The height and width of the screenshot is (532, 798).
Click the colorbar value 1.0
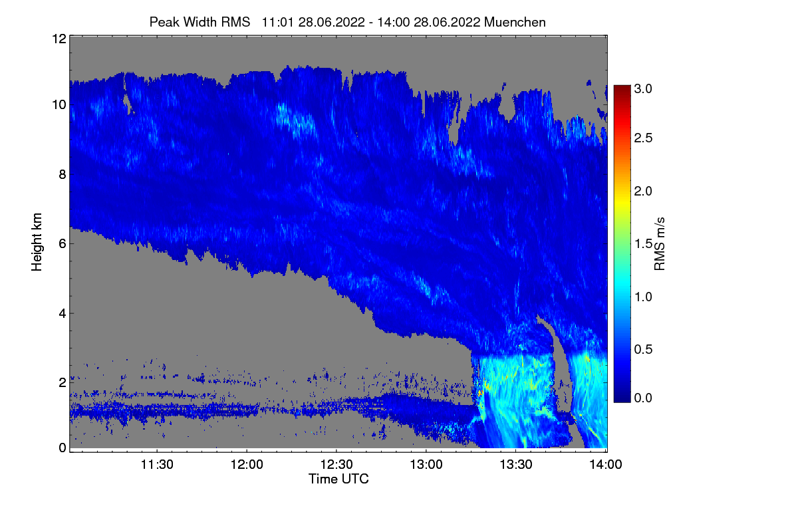pyautogui.click(x=644, y=296)
